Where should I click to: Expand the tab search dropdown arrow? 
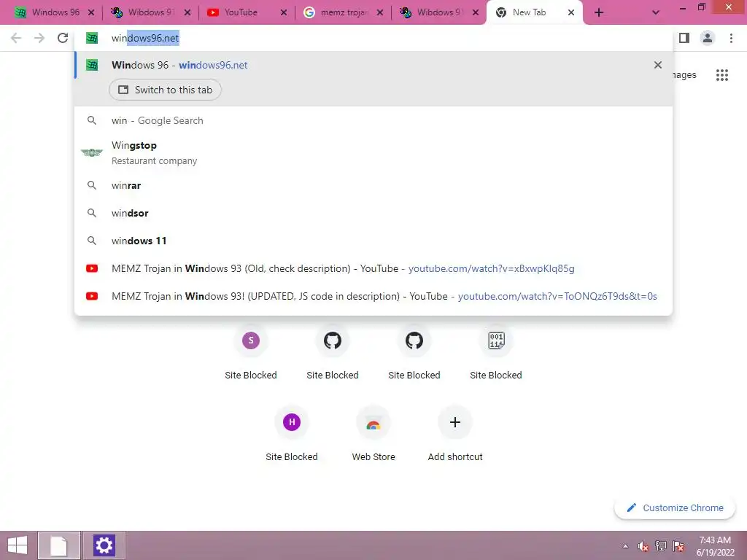coord(656,13)
